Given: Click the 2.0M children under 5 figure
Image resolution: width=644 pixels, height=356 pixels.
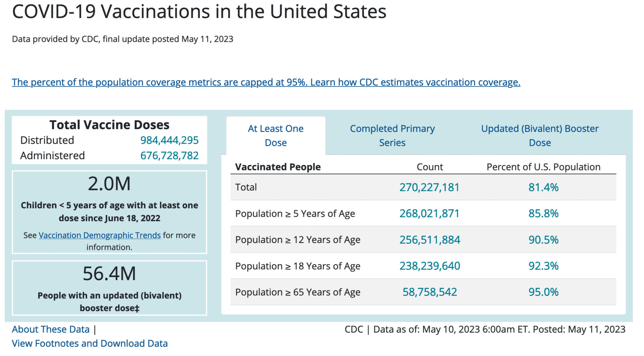Looking at the screenshot, I should point(109,184).
